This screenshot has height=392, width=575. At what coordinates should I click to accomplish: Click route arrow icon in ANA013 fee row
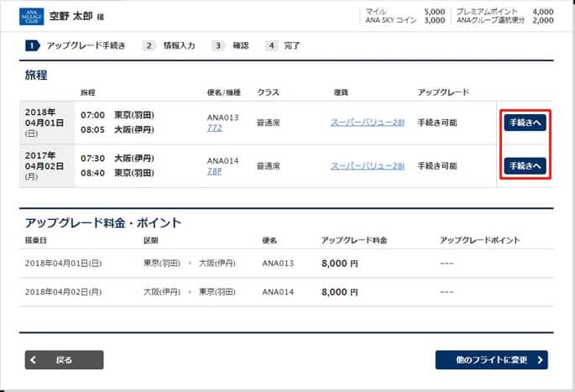pyautogui.click(x=190, y=264)
